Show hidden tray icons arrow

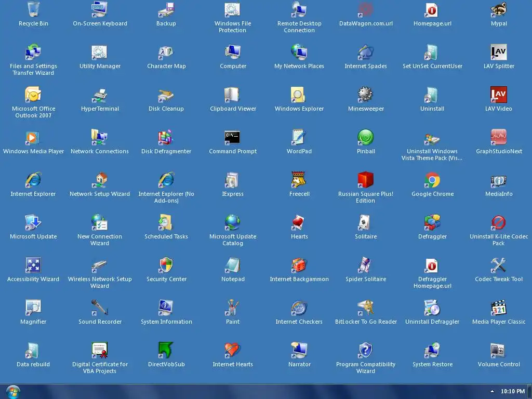[493, 391]
